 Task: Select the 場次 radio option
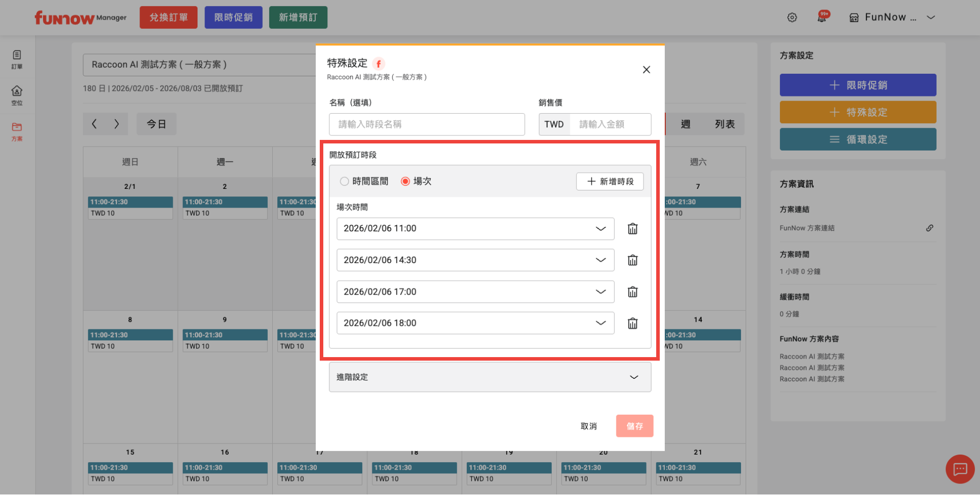[x=405, y=181]
